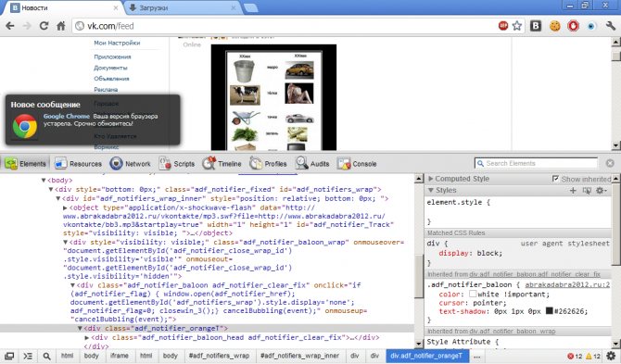Open the Elements panel

click(x=25, y=163)
